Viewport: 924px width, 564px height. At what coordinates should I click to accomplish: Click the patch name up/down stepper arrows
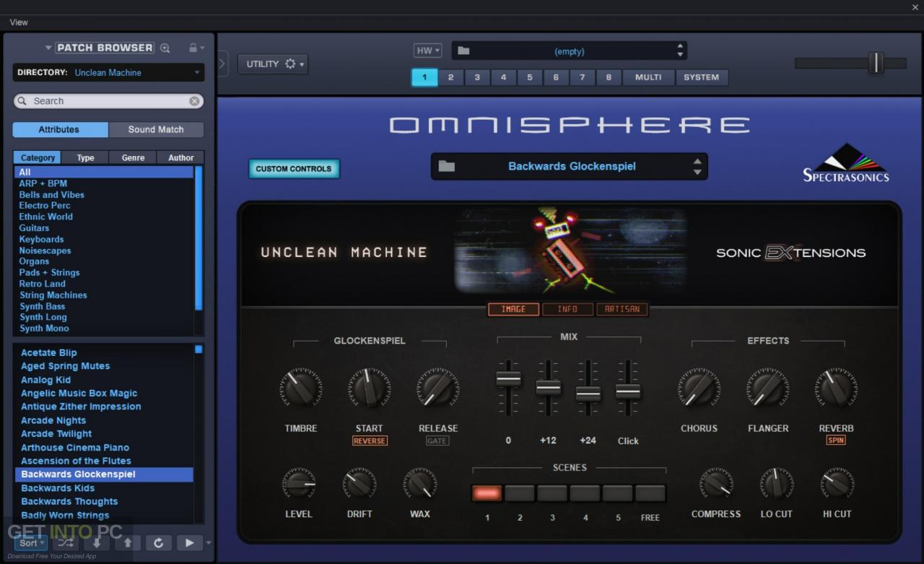tap(697, 167)
